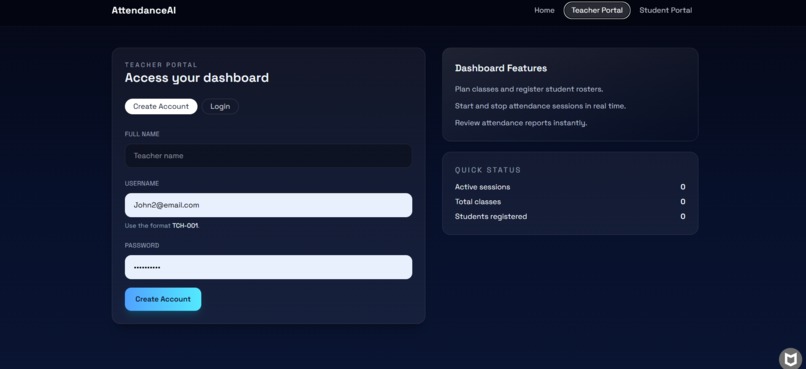Viewport: 806px width, 369px height.
Task: Go to the Home page
Action: point(544,10)
